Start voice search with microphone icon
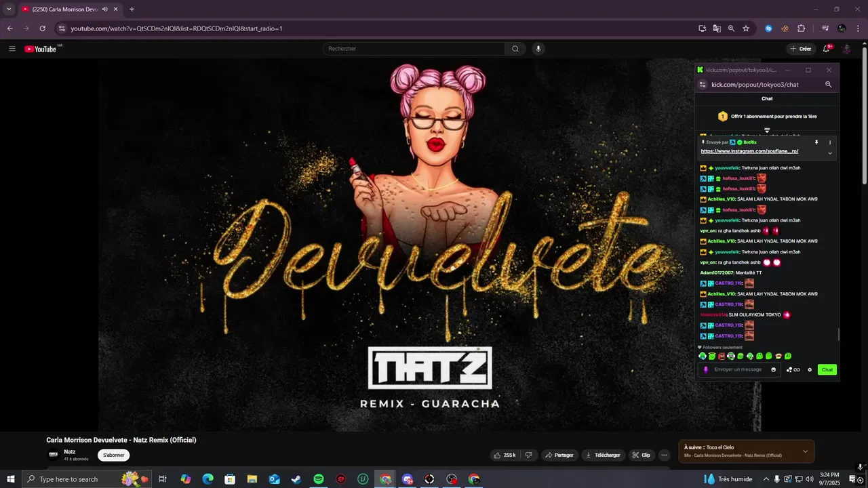This screenshot has height=488, width=868. 538,49
